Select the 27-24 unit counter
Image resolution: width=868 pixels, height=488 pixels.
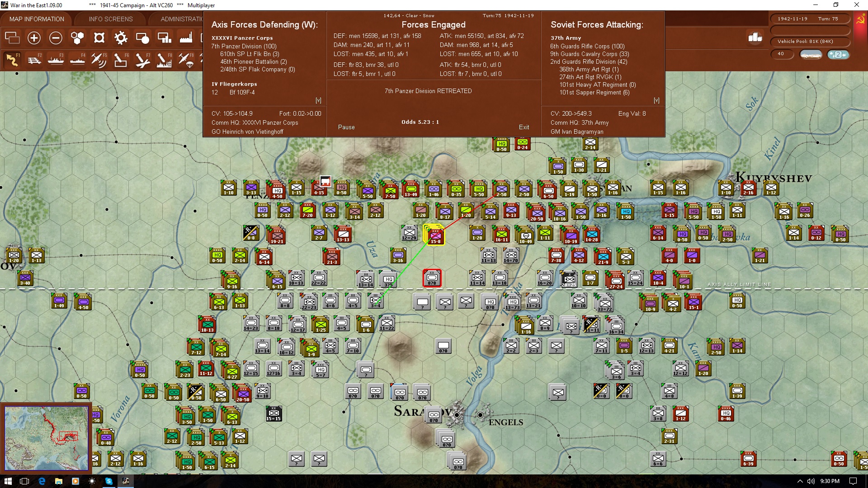(616, 281)
